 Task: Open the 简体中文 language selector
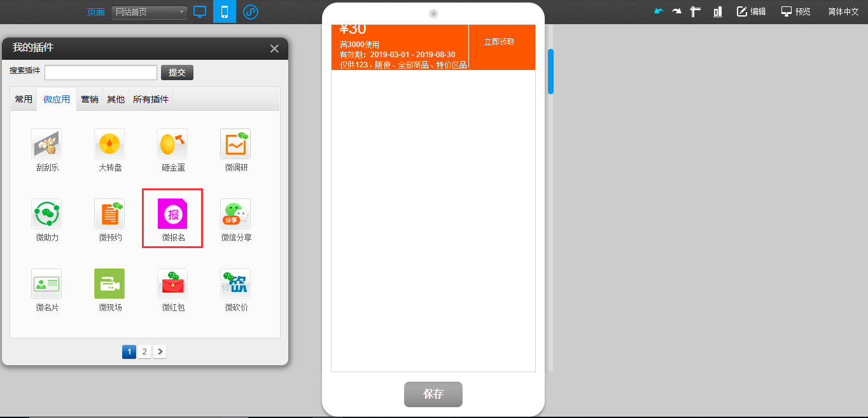pyautogui.click(x=843, y=11)
